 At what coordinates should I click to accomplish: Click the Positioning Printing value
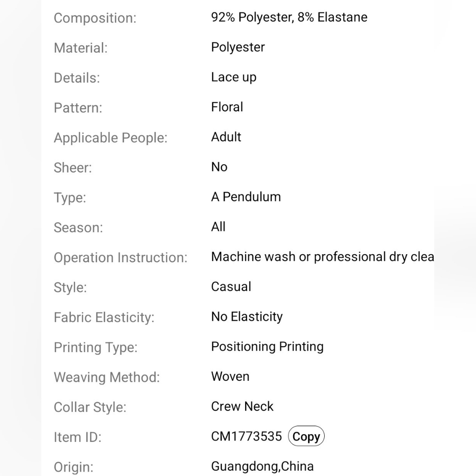[x=268, y=347]
